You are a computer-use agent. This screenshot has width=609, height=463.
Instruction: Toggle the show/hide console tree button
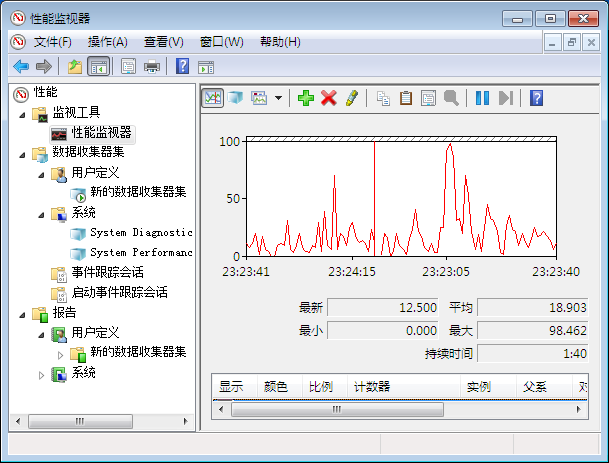click(x=99, y=66)
